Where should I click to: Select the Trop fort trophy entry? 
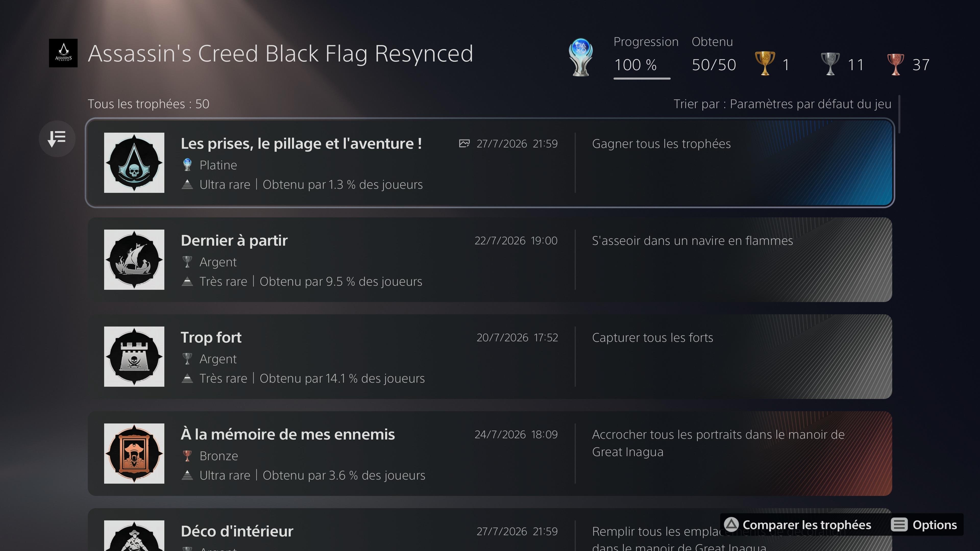click(x=490, y=357)
